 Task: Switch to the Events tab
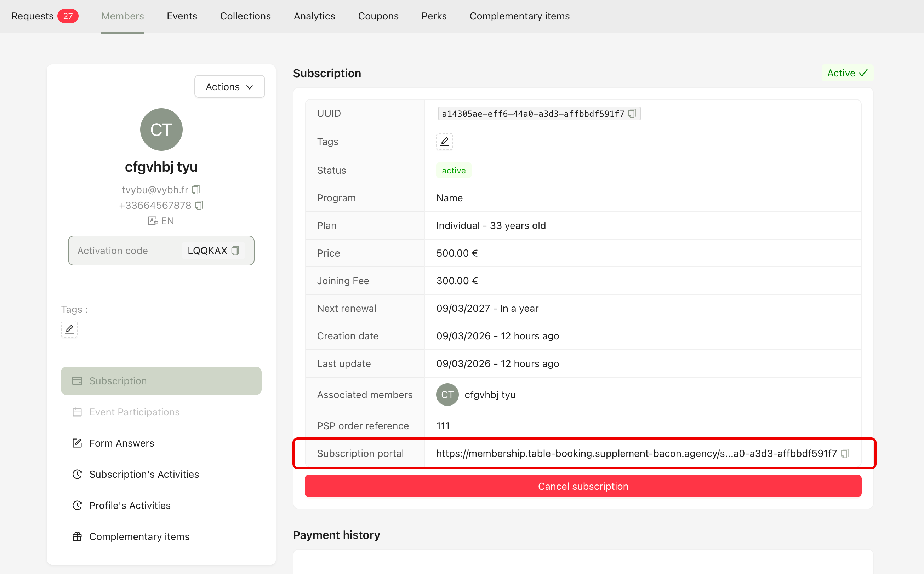[x=182, y=16]
